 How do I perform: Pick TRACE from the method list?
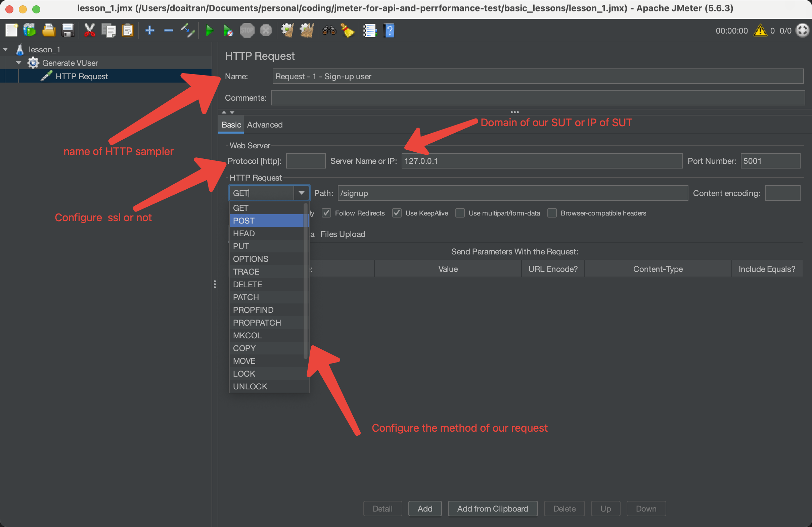266,272
